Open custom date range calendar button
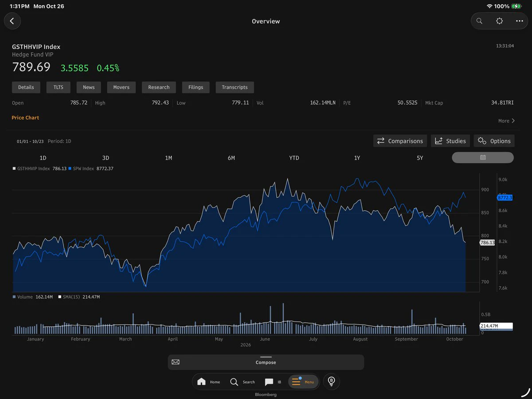Screen dimensions: 532x399 tap(483, 157)
